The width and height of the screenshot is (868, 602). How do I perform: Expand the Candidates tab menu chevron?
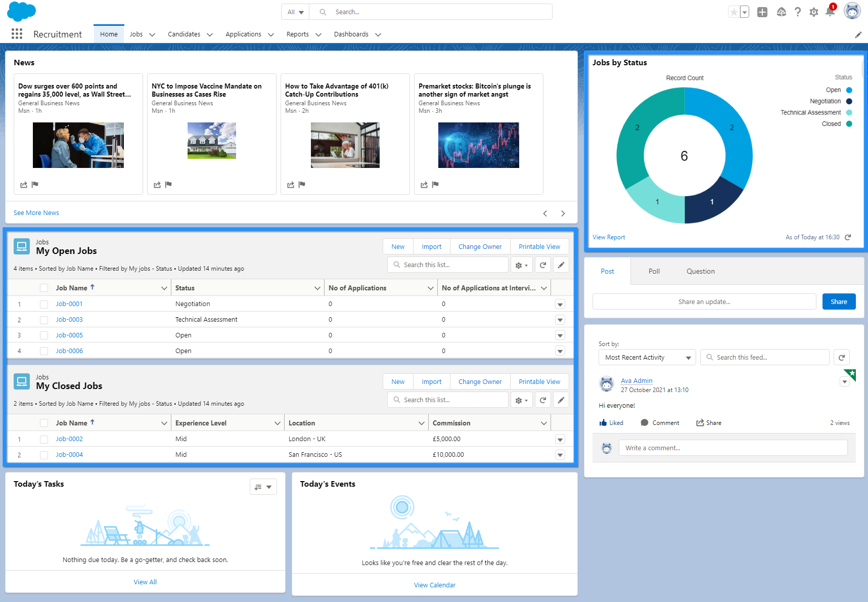[x=210, y=34]
